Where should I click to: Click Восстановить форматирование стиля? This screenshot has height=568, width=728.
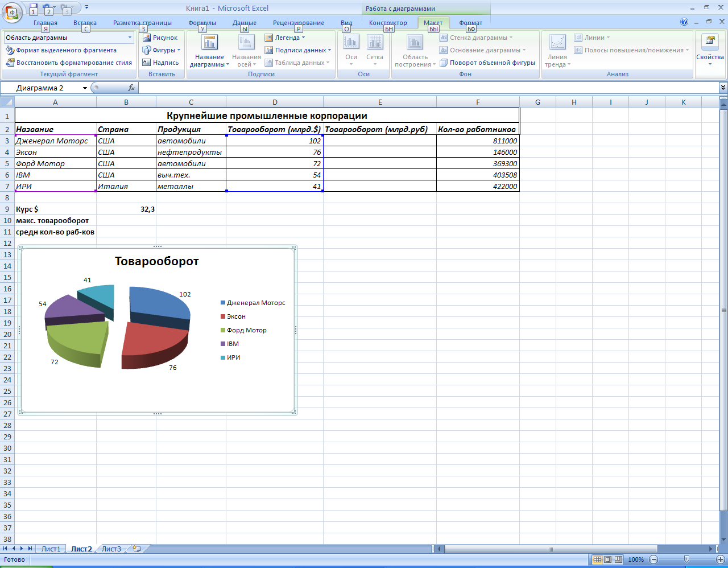click(69, 63)
